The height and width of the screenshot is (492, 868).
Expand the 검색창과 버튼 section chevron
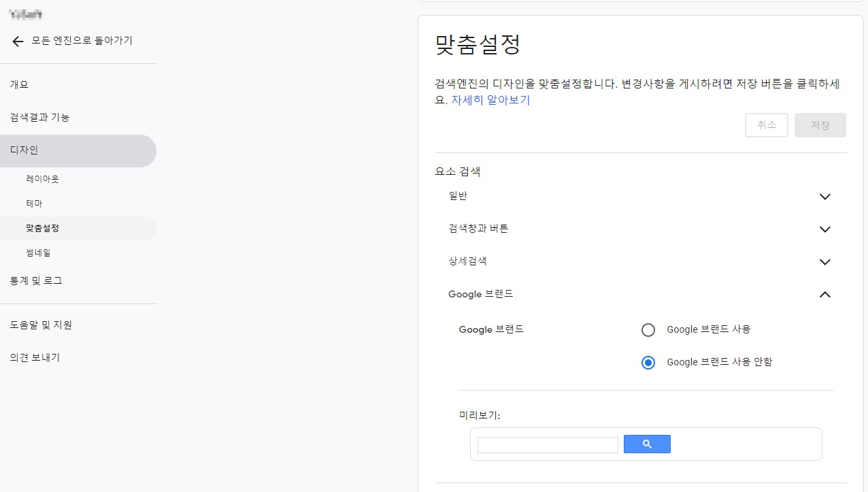(825, 229)
